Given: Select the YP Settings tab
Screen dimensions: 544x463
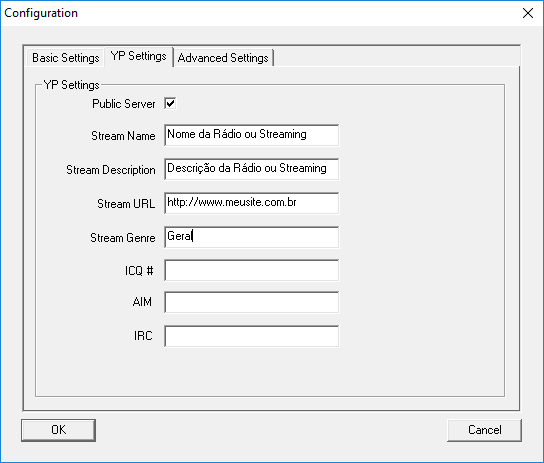Looking at the screenshot, I should pyautogui.click(x=138, y=56).
